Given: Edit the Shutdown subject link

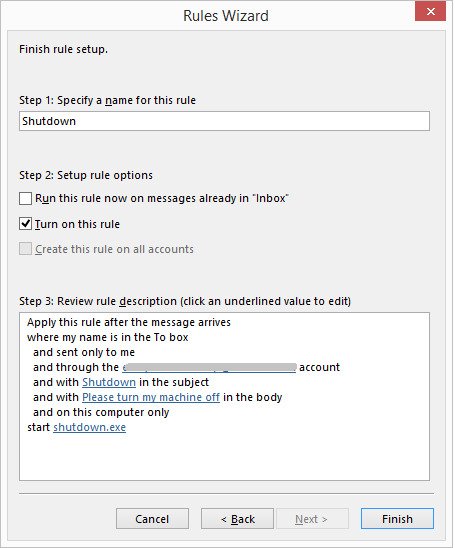Looking at the screenshot, I should point(109,382).
